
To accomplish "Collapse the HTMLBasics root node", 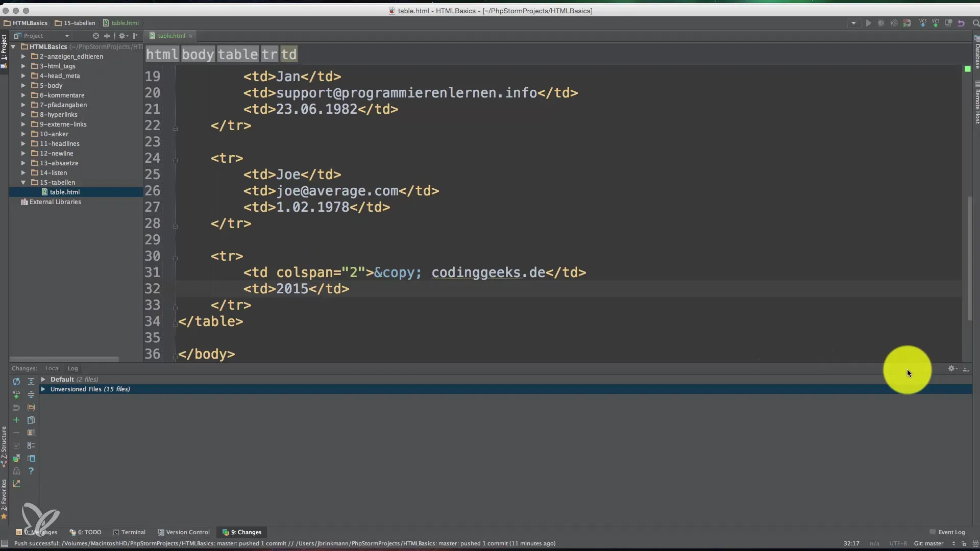I will tap(13, 46).
